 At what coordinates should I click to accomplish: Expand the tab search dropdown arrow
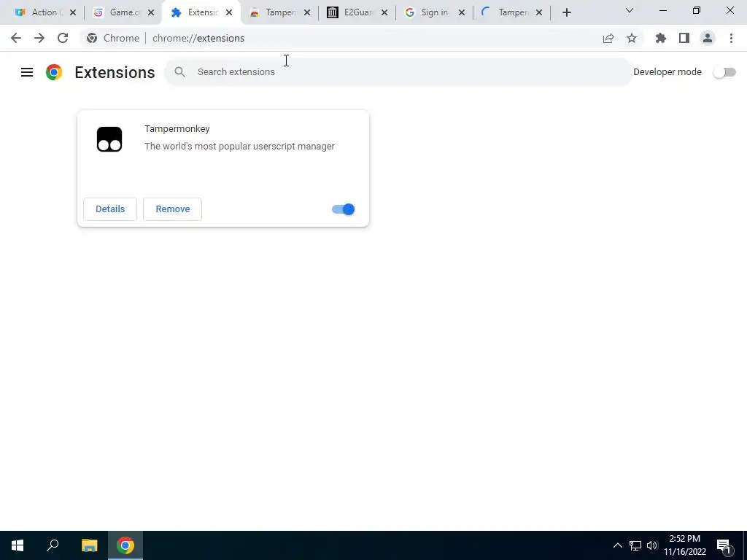tap(630, 10)
